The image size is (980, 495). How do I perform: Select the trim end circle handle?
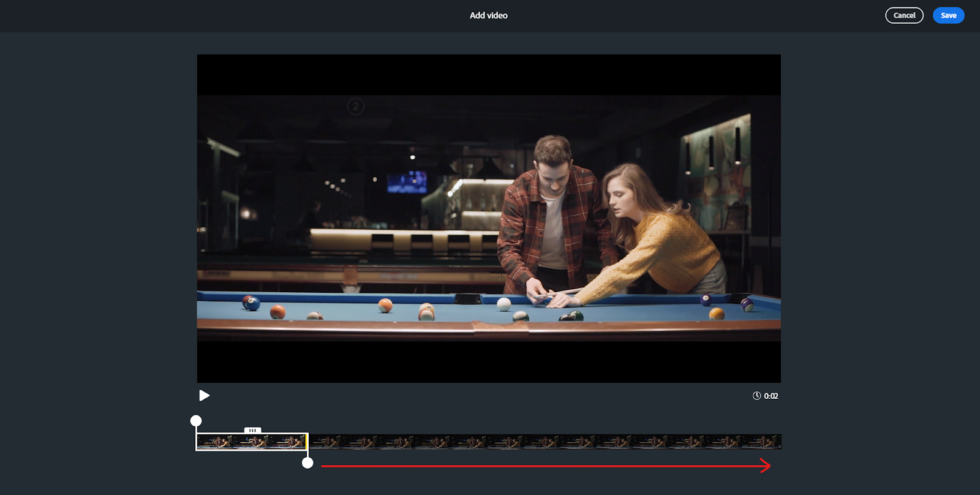308,463
